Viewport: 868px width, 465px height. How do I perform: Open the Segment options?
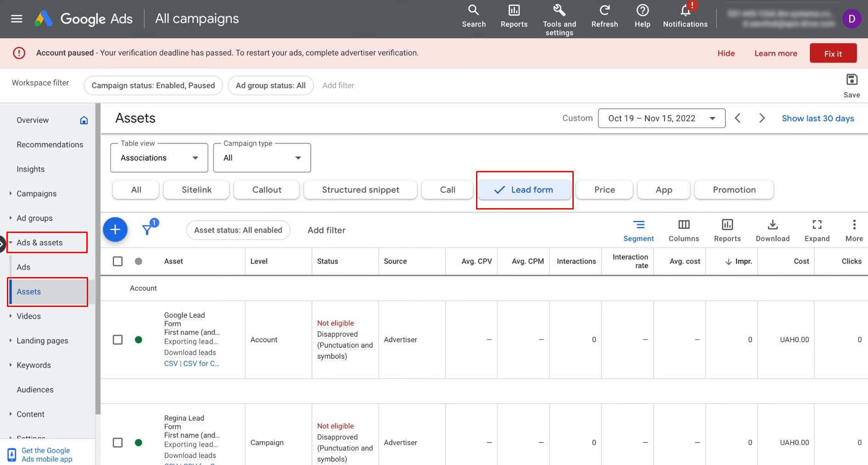point(638,231)
